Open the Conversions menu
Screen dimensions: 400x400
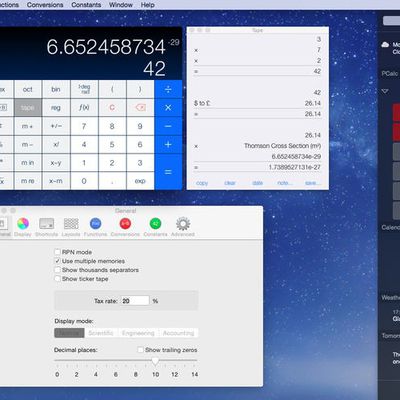[x=45, y=5]
